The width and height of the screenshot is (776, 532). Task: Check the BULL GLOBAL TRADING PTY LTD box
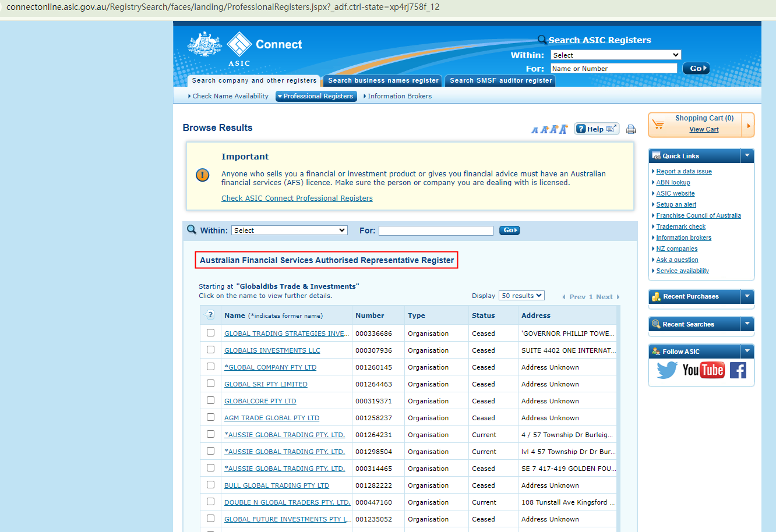211,485
